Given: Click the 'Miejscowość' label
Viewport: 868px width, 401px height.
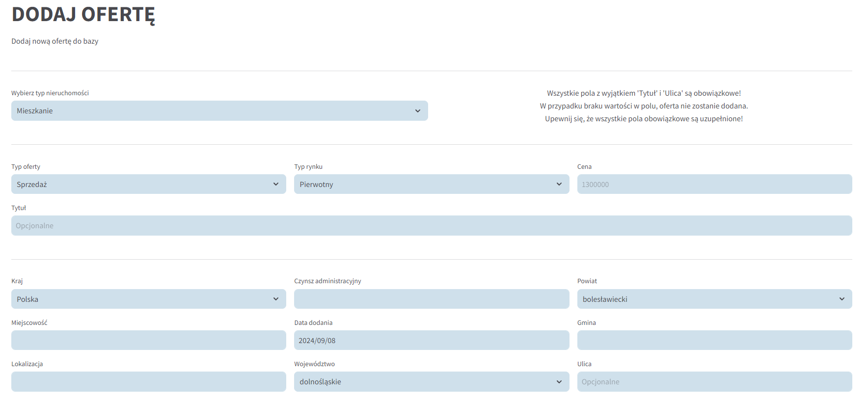Looking at the screenshot, I should tap(29, 322).
